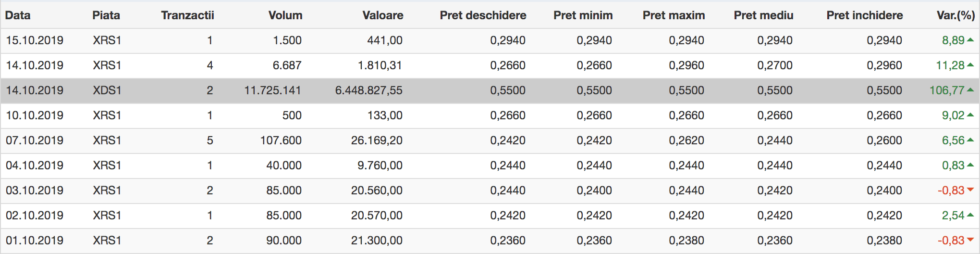Sort by the Data column header
This screenshot has width=980, height=254.
(18, 15)
